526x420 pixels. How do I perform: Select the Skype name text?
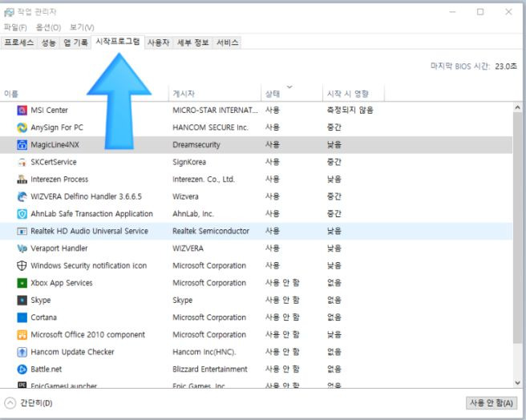[x=41, y=301]
